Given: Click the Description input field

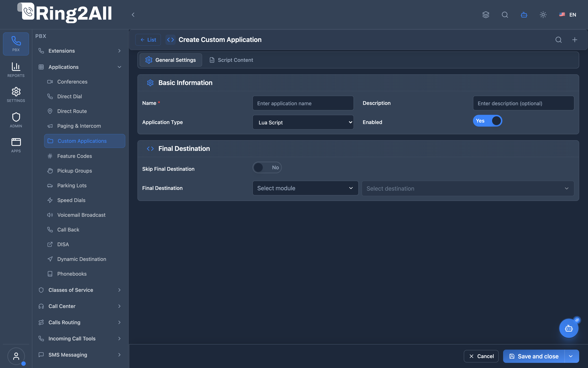Looking at the screenshot, I should click(x=523, y=103).
